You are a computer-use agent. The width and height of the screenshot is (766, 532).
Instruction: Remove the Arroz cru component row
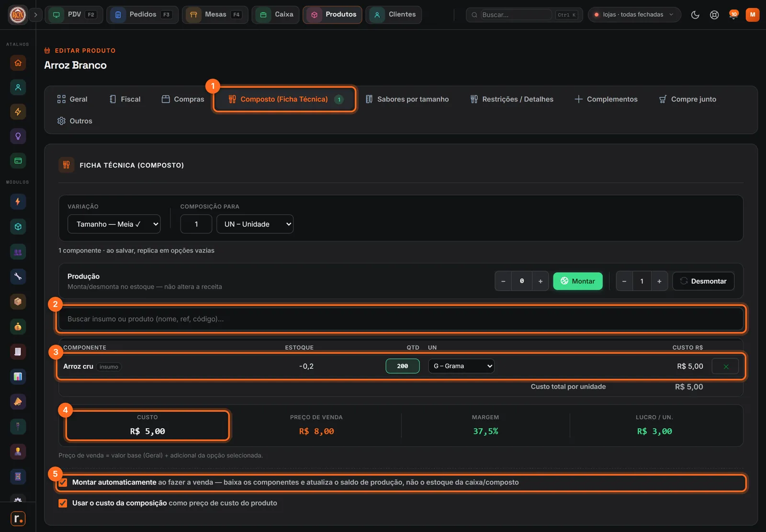click(x=725, y=366)
